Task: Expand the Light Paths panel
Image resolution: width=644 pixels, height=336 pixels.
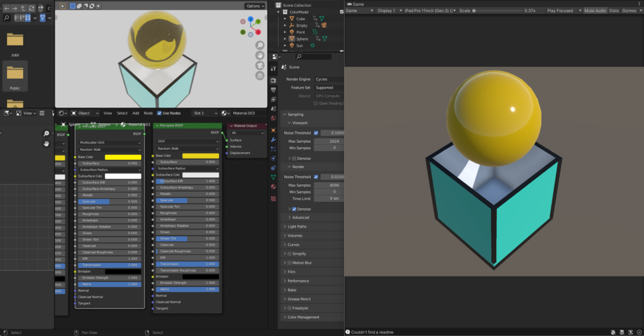Action: tap(297, 227)
